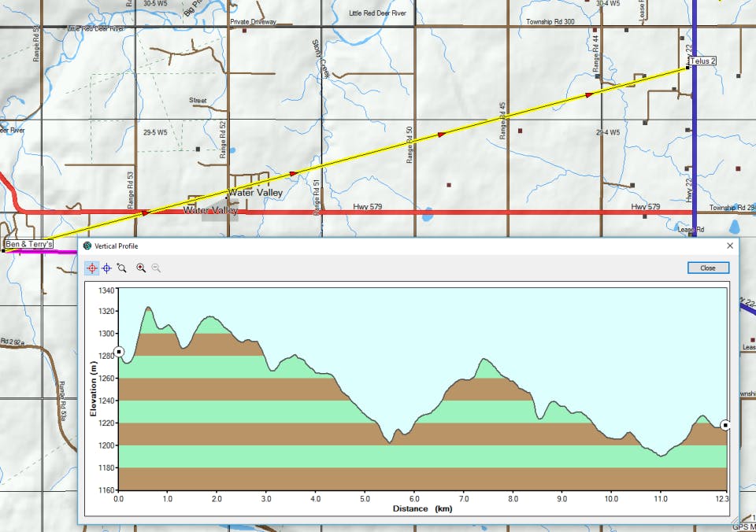Click the red arrow on yellow route near Range Rd 44
Image resolution: width=756 pixels, height=532 pixels.
point(589,95)
